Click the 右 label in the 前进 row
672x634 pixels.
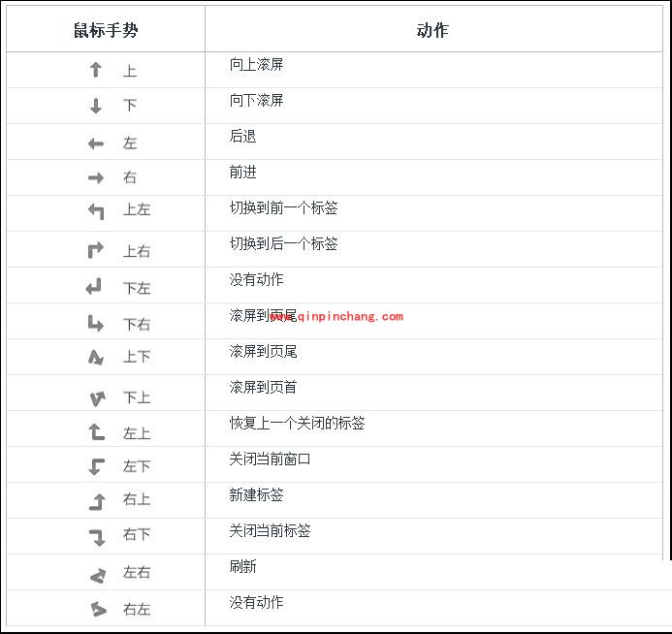pyautogui.click(x=130, y=177)
